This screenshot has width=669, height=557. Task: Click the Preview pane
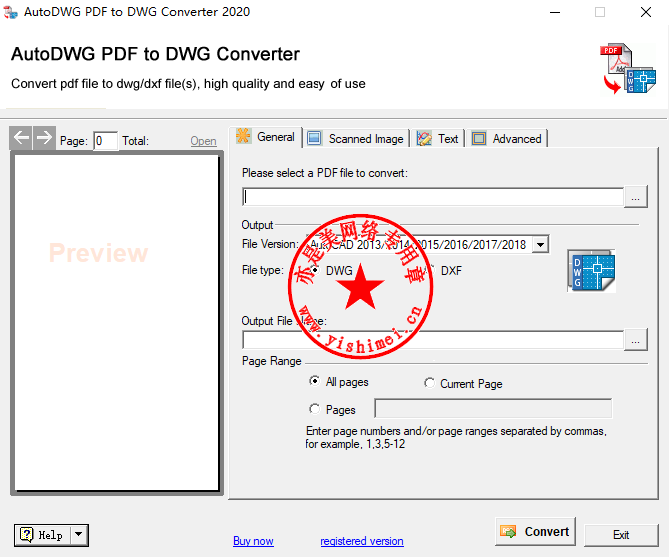116,322
